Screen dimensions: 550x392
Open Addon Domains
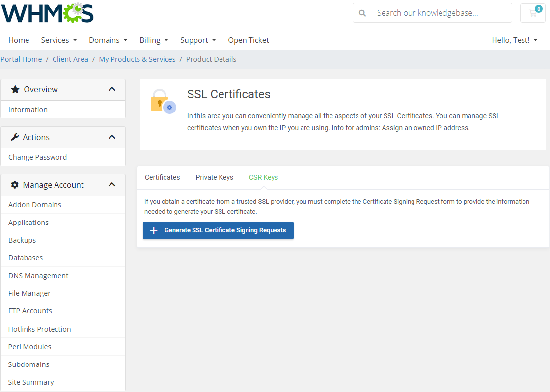coord(63,205)
